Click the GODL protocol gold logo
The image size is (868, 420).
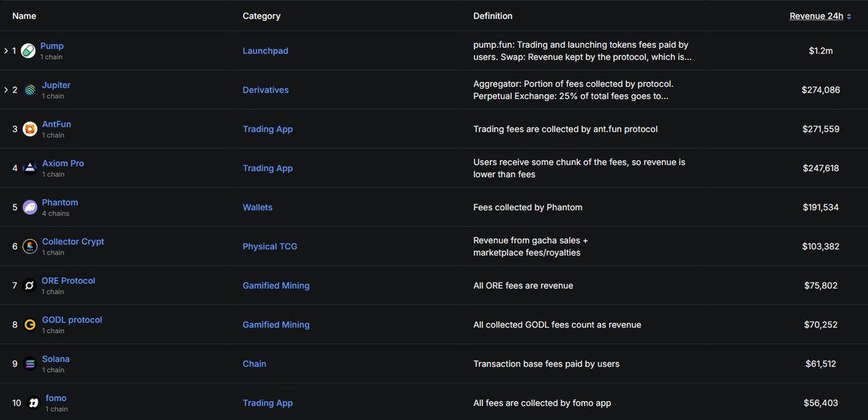click(x=30, y=324)
